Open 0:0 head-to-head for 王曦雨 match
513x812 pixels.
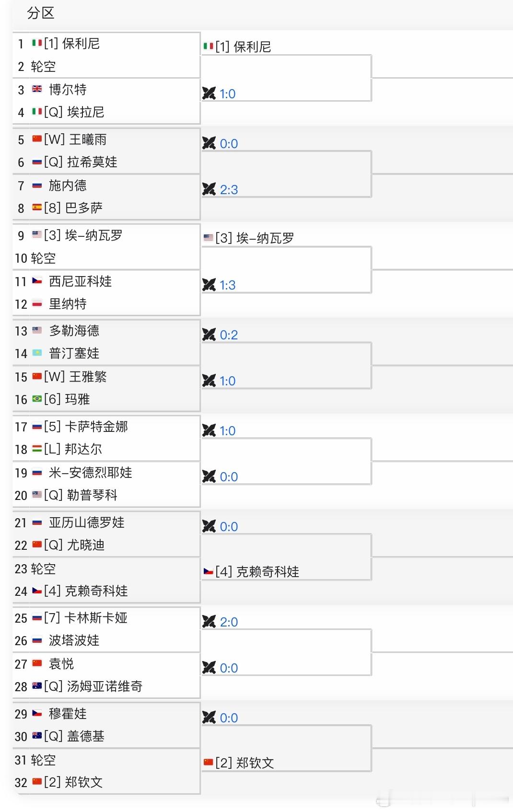pos(229,143)
